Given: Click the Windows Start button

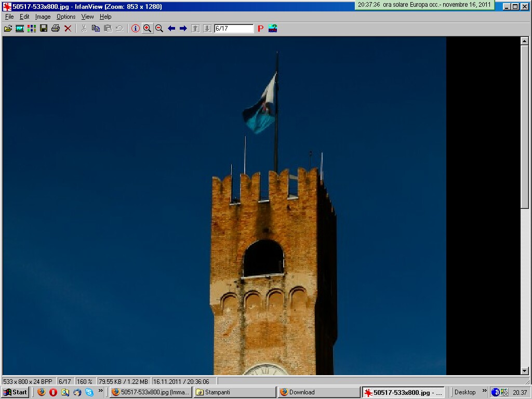Looking at the screenshot, I should tap(15, 392).
